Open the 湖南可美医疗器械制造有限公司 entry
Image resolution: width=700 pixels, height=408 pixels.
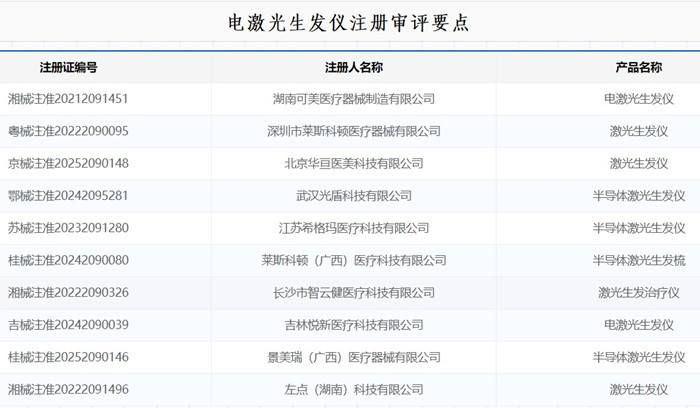[x=354, y=99]
